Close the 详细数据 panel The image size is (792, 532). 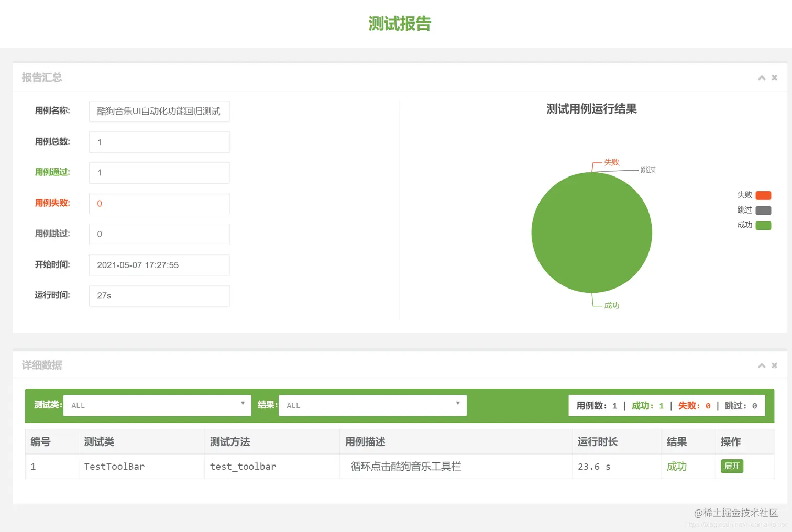click(774, 365)
